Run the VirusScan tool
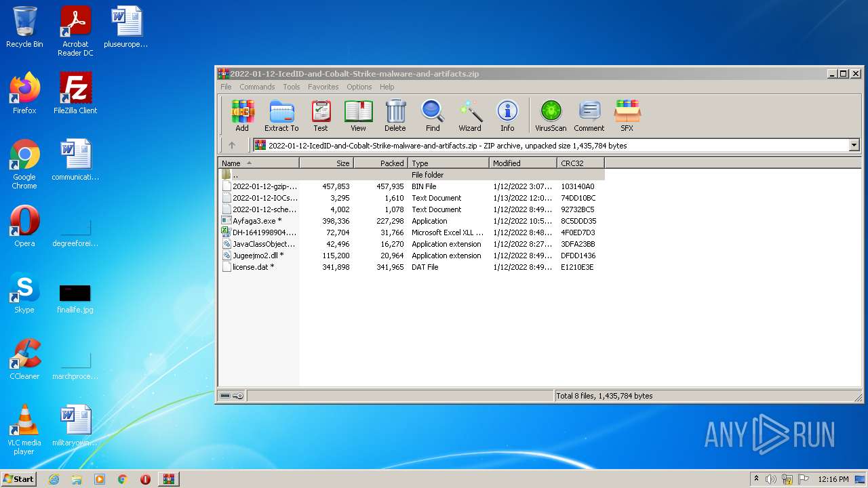 [x=551, y=116]
